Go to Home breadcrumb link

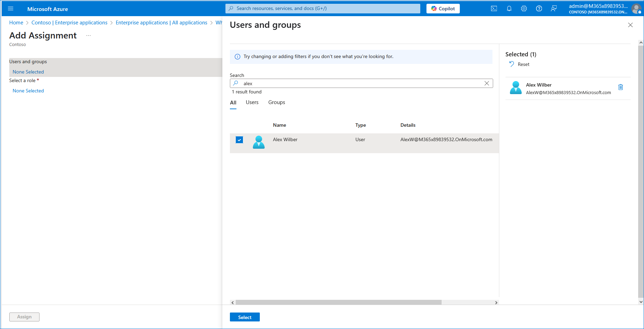coord(16,23)
